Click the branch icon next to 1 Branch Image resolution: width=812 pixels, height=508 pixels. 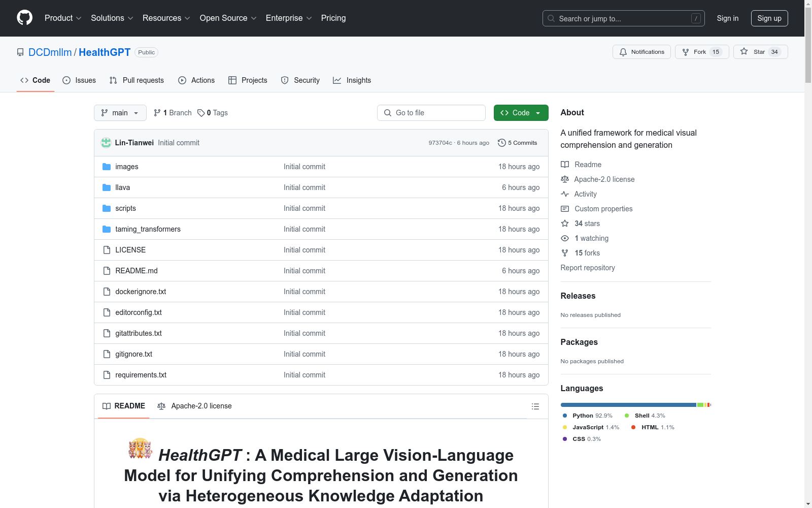pos(157,113)
